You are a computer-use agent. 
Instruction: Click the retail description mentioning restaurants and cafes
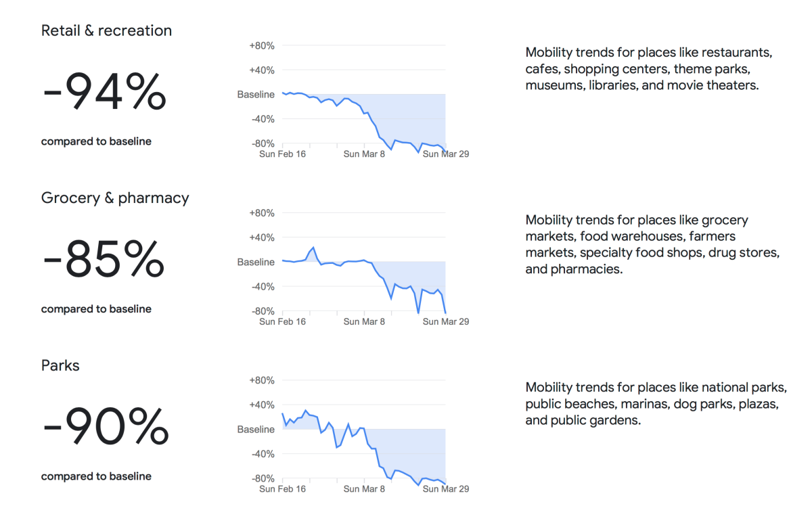(648, 69)
